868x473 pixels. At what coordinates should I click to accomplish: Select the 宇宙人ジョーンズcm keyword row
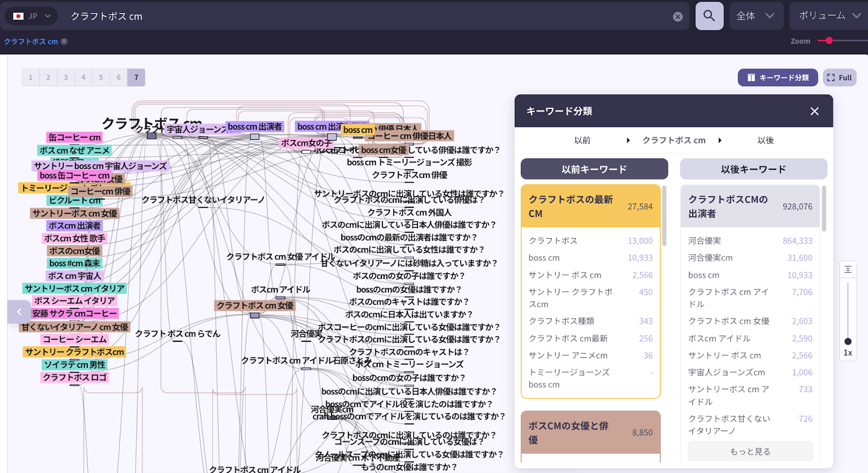pyautogui.click(x=750, y=372)
